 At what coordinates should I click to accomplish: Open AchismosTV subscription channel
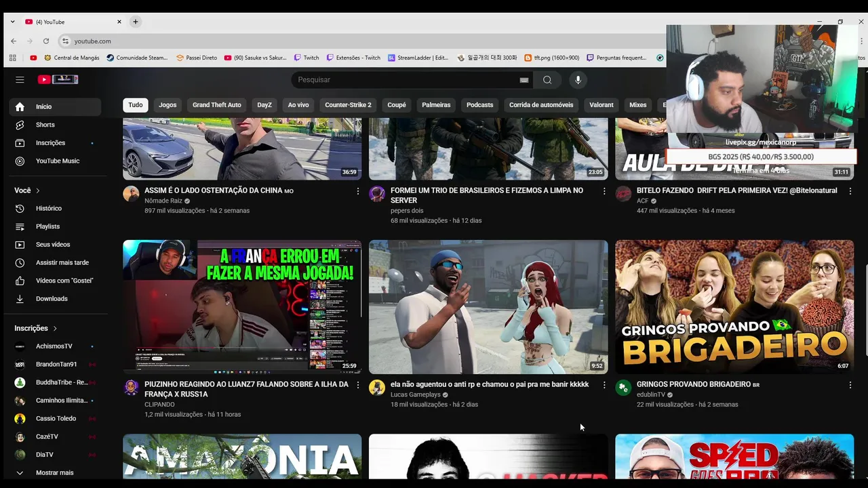[55, 346]
